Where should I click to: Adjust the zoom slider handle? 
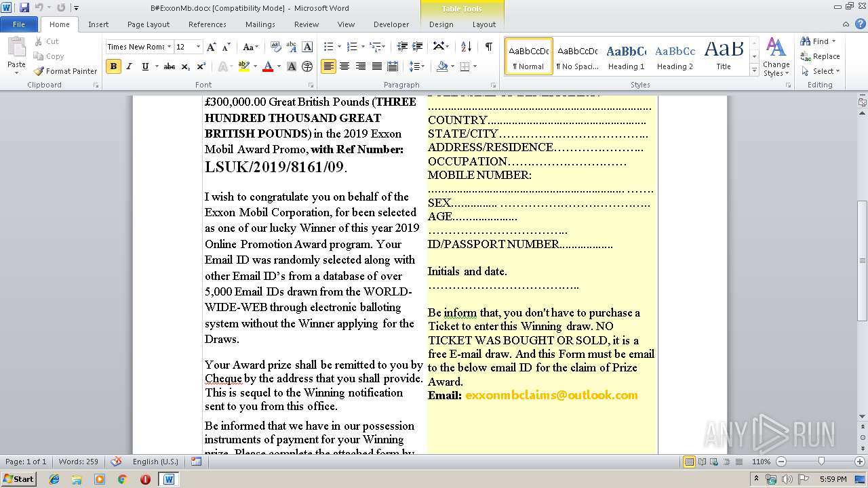click(821, 462)
